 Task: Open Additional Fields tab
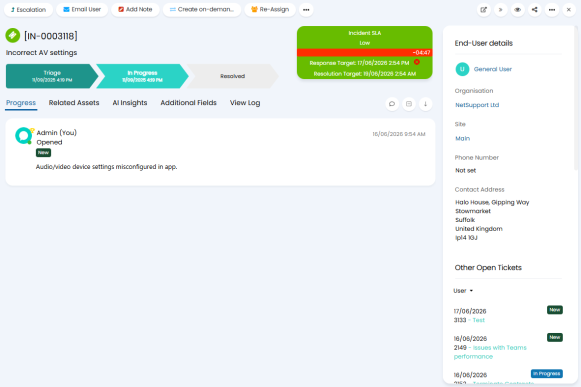point(188,103)
